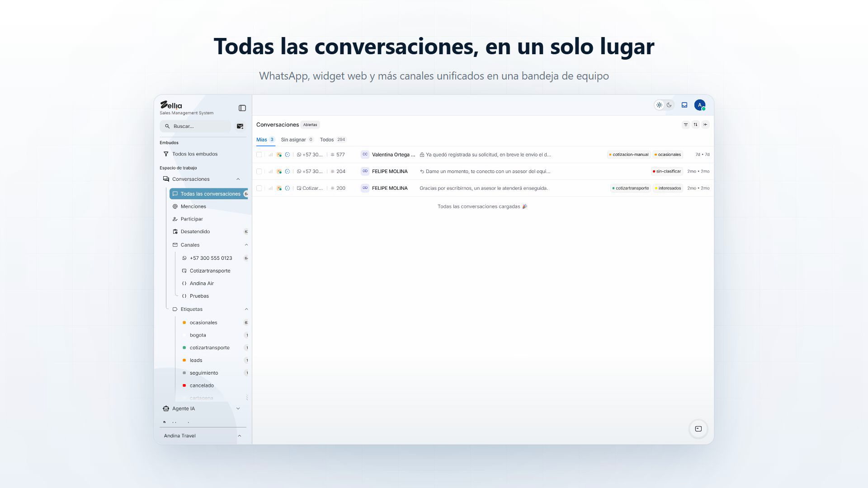Select checkbox for conversation 200
This screenshot has width=868, height=488.
259,188
